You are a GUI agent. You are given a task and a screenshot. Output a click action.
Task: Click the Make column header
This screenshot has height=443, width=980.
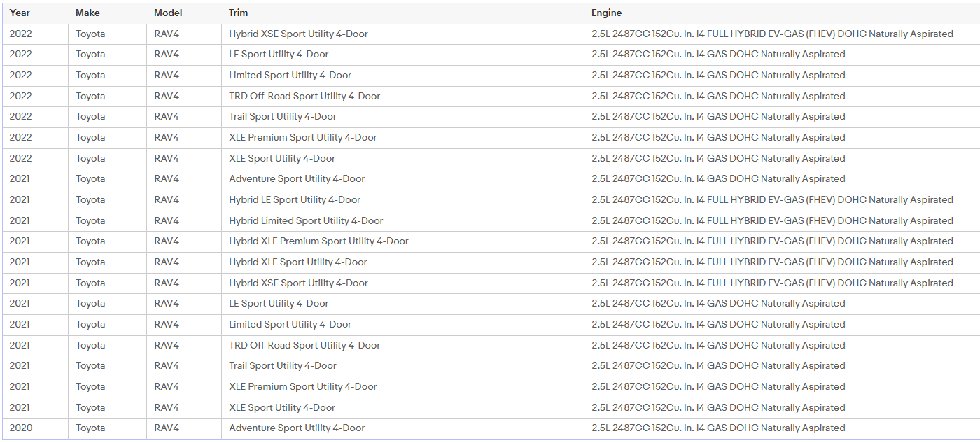88,13
